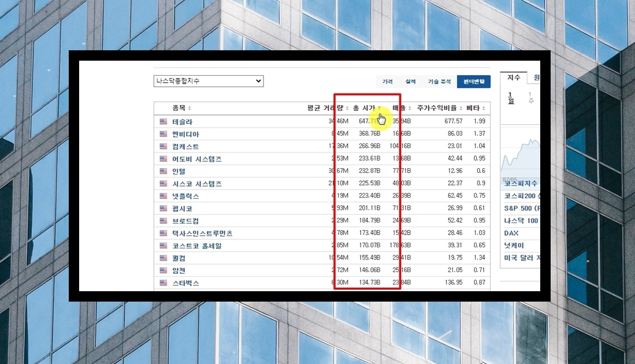Click the US flag icon beside 컴캐스트

click(163, 146)
